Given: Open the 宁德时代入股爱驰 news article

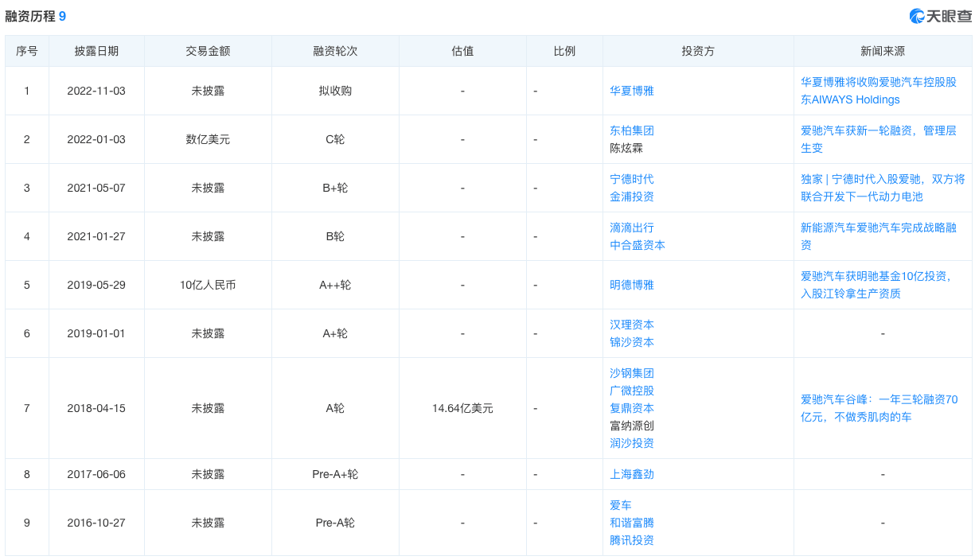Looking at the screenshot, I should click(x=880, y=188).
